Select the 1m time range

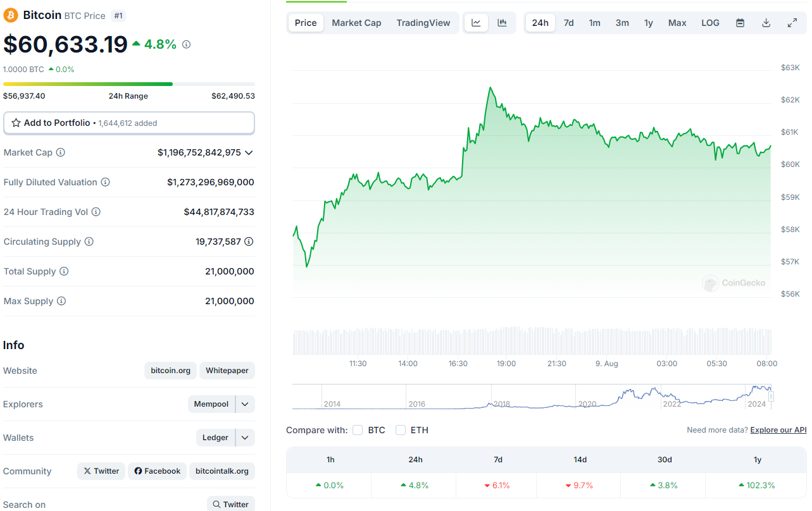tap(594, 23)
